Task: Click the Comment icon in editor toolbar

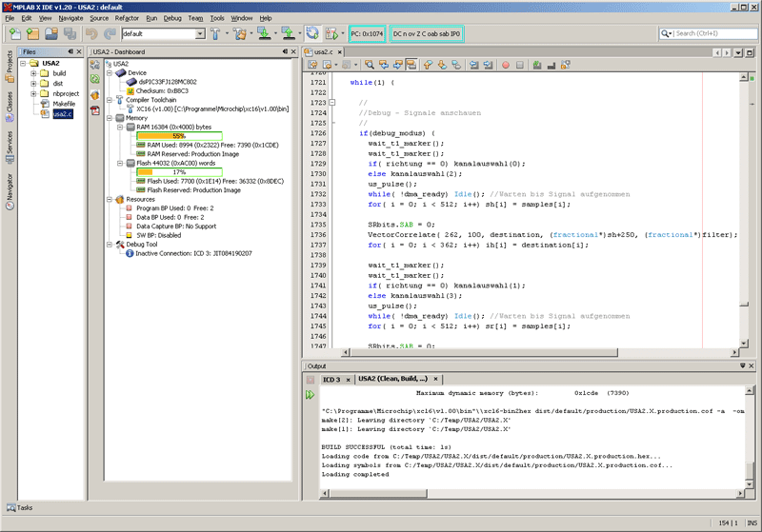Action: (x=537, y=65)
